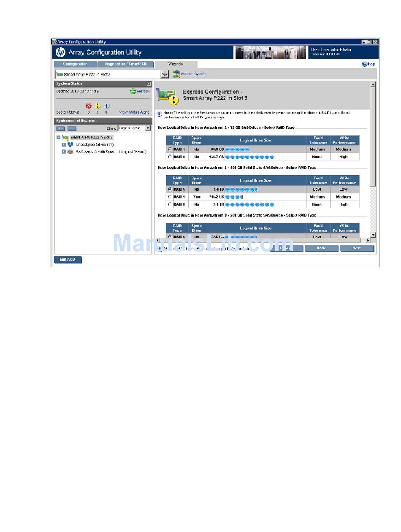Click the red critical status icon
This screenshot has width=401, height=532.
click(89, 106)
